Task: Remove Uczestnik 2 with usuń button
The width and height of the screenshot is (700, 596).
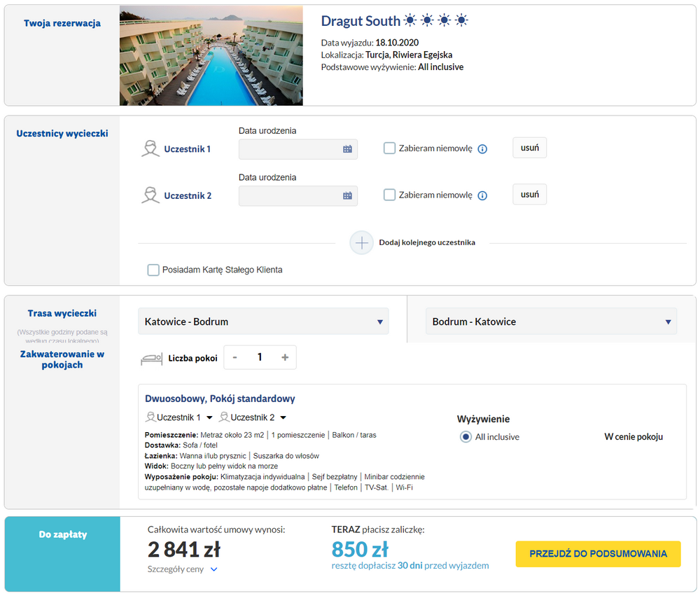Action: (x=529, y=195)
